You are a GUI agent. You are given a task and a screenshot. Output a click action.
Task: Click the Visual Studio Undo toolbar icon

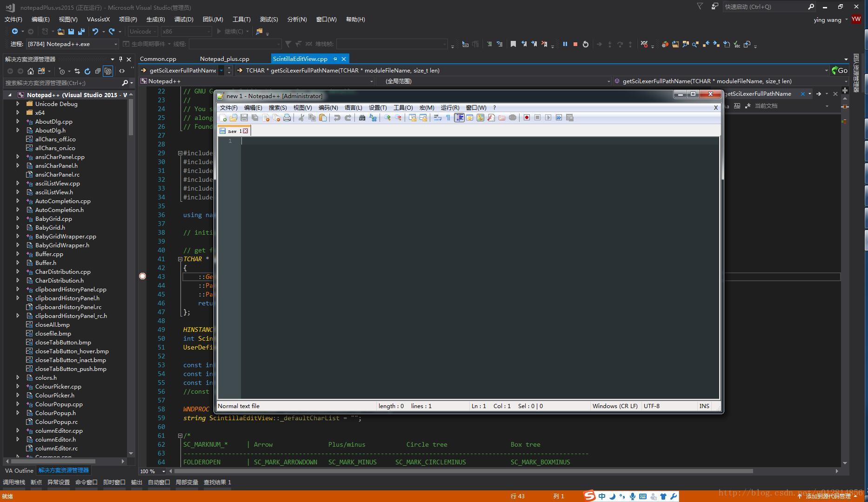[95, 31]
